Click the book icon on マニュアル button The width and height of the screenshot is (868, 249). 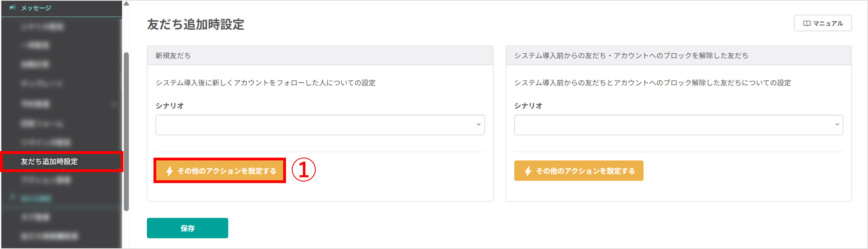807,23
